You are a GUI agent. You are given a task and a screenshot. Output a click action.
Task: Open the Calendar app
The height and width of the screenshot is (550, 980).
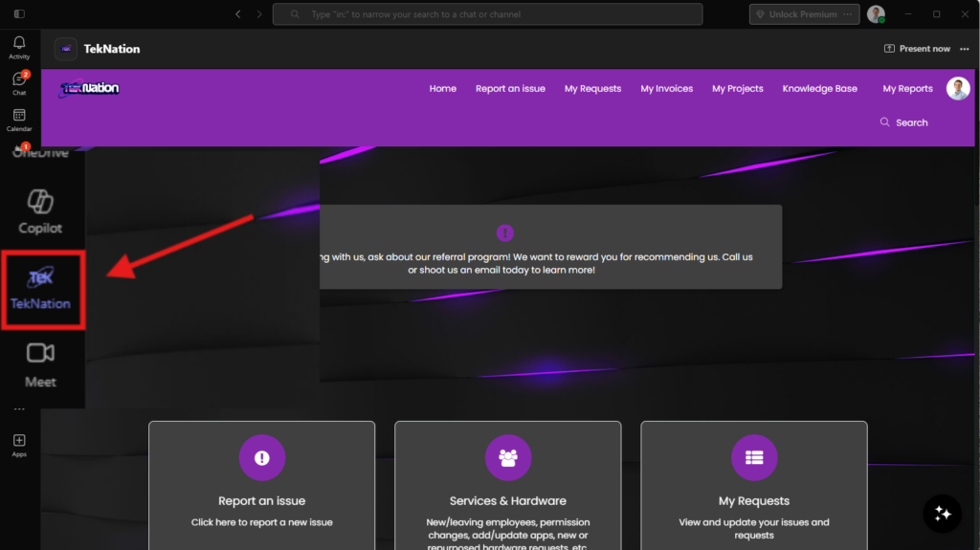pos(19,120)
